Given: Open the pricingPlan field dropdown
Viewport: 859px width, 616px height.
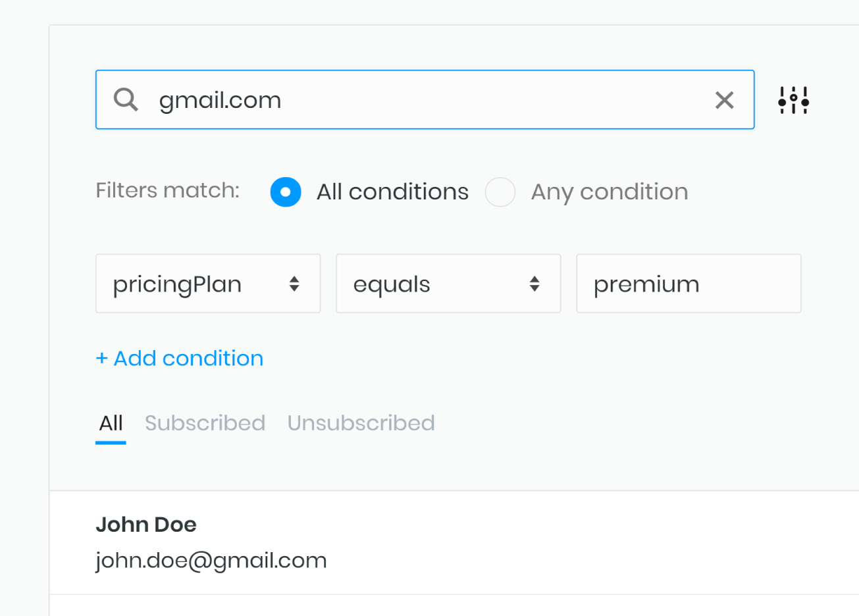Looking at the screenshot, I should pos(208,284).
